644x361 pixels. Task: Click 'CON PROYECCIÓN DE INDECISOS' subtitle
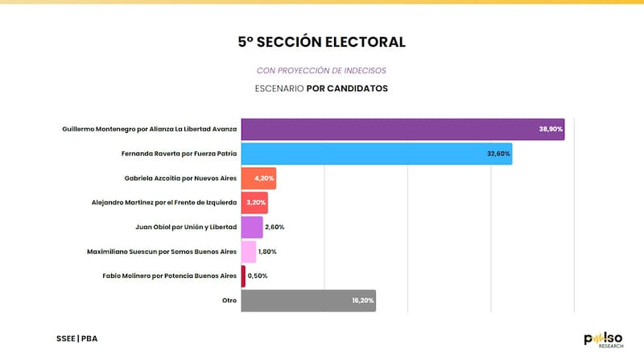321,70
